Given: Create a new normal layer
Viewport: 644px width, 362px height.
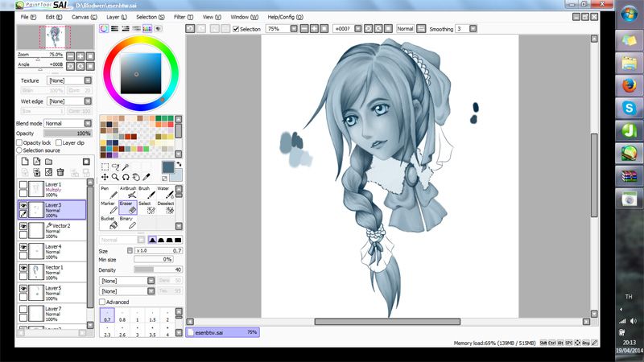Looking at the screenshot, I should (x=25, y=162).
